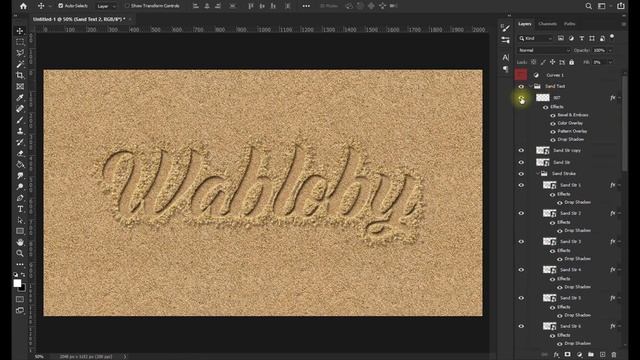The image size is (640, 360).
Task: Click the trash icon to delete layer
Action: pyautogui.click(x=614, y=355)
